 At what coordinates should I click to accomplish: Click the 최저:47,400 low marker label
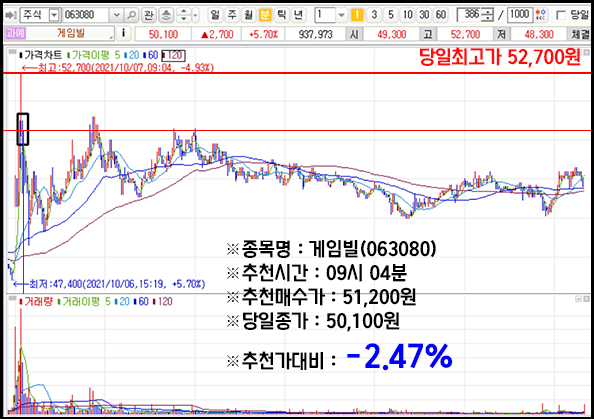[x=109, y=284]
